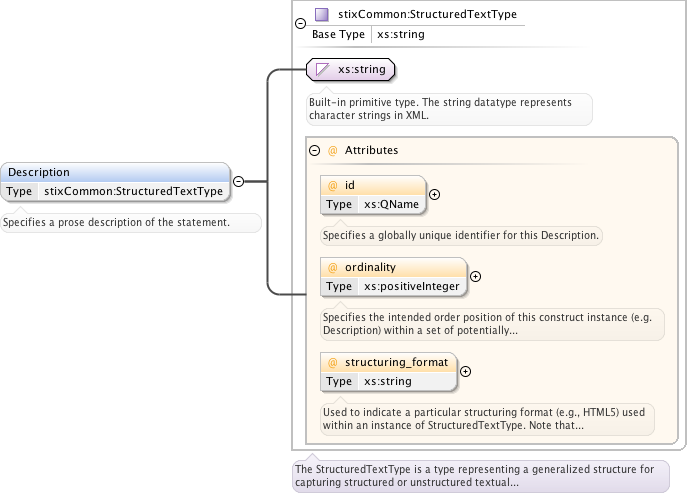Click the xs:QName type of id
The width and height of the screenshot is (688, 496).
click(390, 204)
